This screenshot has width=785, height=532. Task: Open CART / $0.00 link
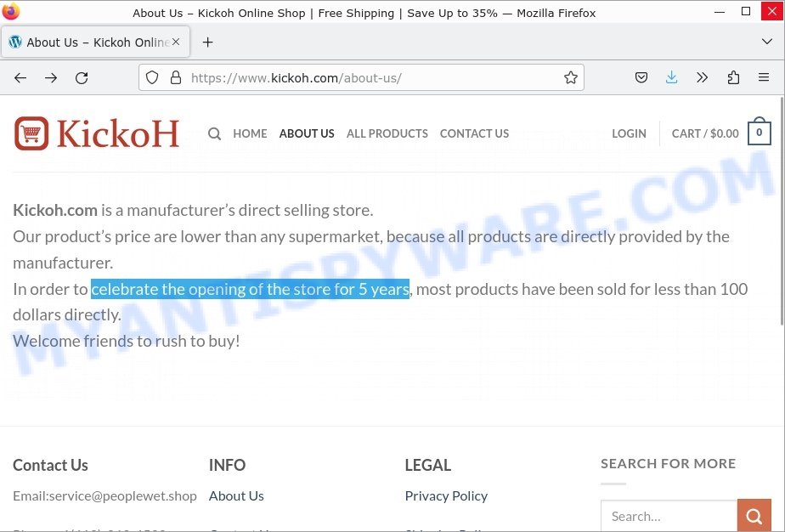[705, 133]
